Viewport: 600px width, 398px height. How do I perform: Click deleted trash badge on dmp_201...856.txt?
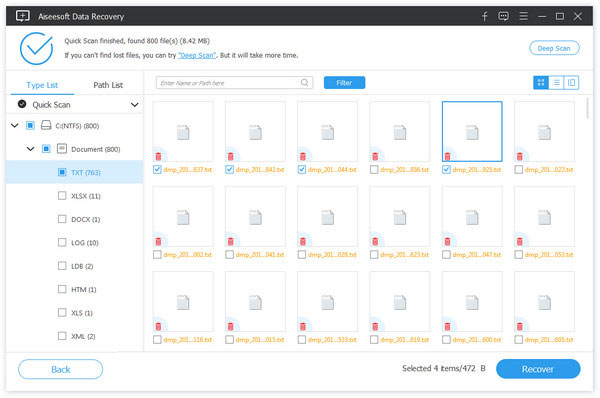375,156
